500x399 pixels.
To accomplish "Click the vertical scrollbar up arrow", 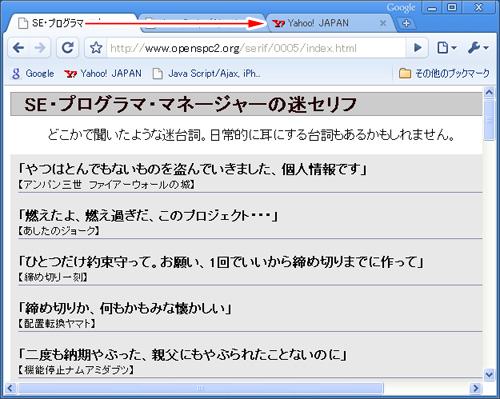I will click(489, 92).
